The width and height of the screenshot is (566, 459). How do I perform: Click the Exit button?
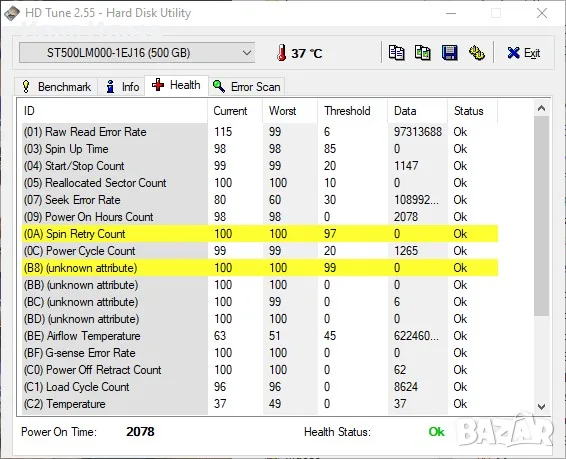(523, 53)
